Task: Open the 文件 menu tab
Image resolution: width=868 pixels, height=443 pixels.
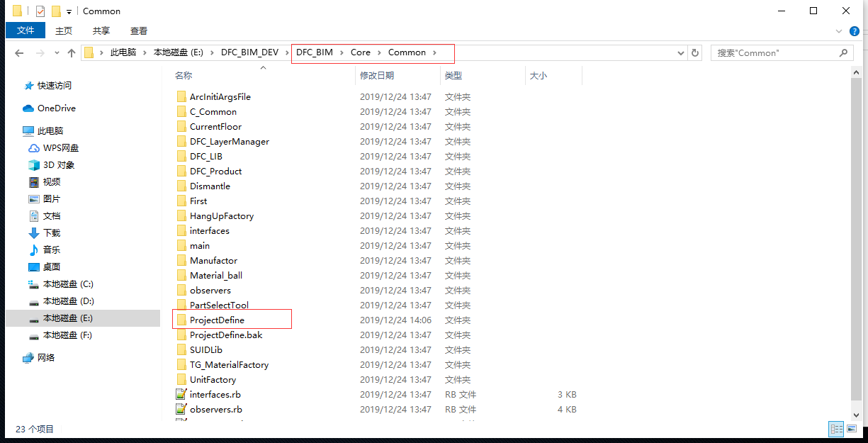Action: click(x=26, y=30)
